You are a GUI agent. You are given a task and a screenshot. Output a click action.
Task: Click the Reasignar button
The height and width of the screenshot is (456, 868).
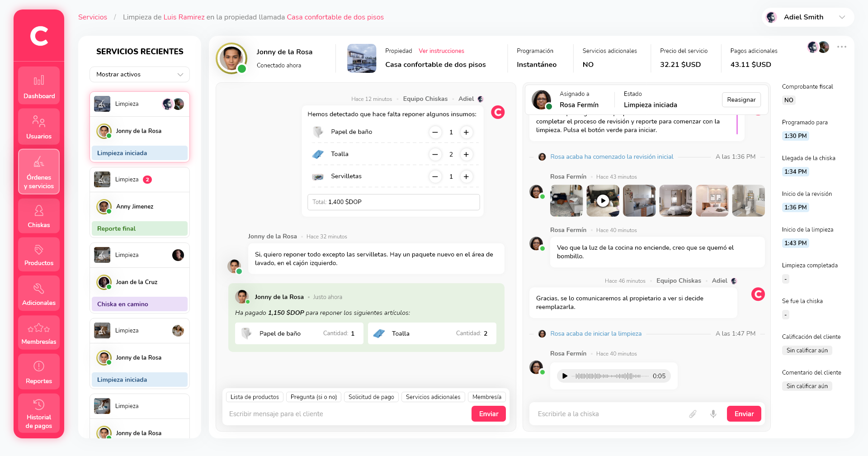point(741,100)
